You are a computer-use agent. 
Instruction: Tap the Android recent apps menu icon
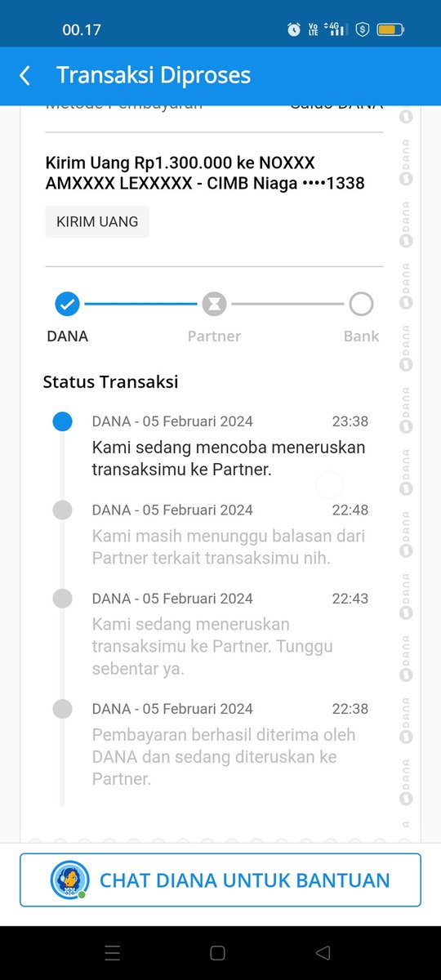click(113, 952)
